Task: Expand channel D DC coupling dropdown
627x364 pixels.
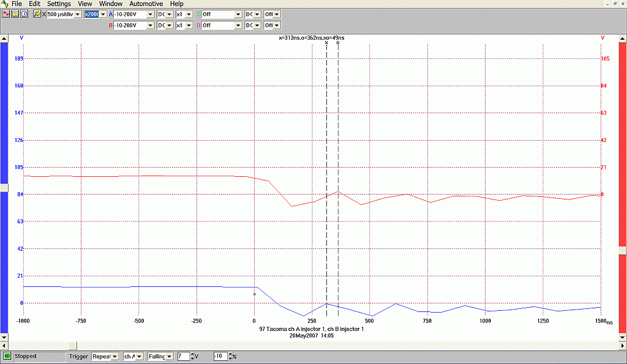Action: tap(257, 26)
